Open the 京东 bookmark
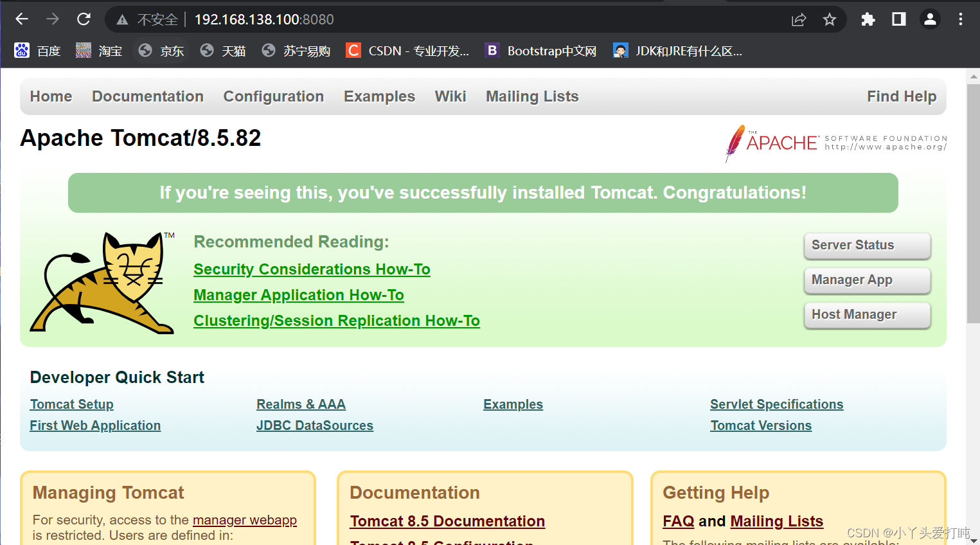This screenshot has height=545, width=980. coord(161,51)
